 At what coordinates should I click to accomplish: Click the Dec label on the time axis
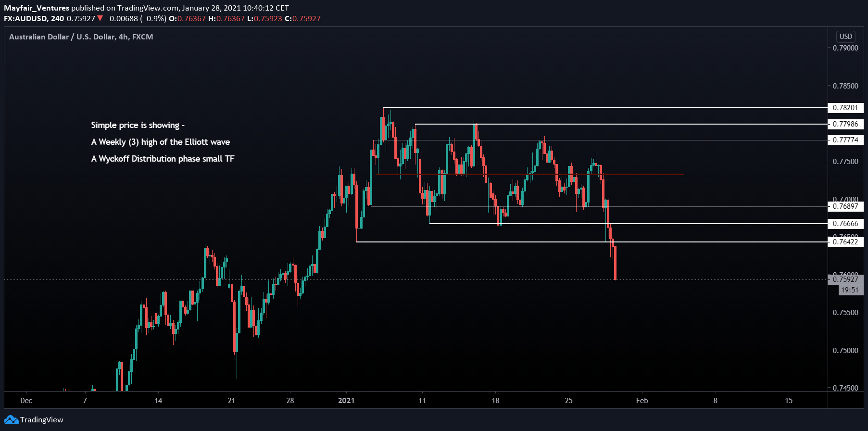26,401
